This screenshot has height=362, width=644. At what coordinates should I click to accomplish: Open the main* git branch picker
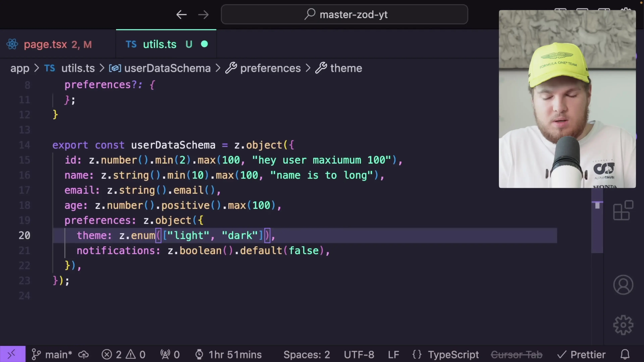tap(52, 354)
